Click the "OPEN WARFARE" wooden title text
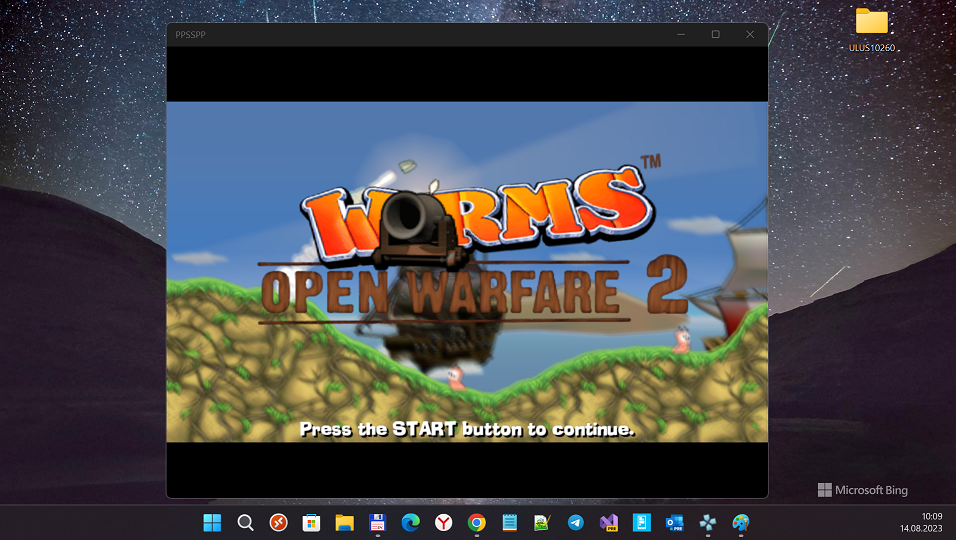 pyautogui.click(x=440, y=293)
